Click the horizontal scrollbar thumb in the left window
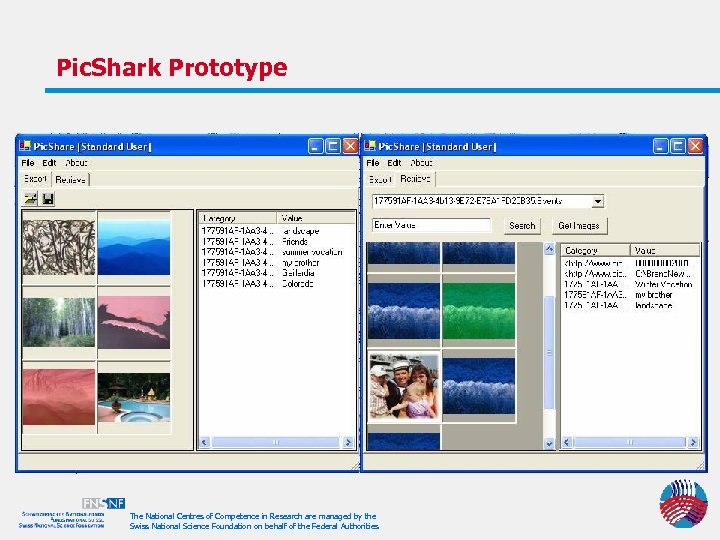 coord(276,442)
